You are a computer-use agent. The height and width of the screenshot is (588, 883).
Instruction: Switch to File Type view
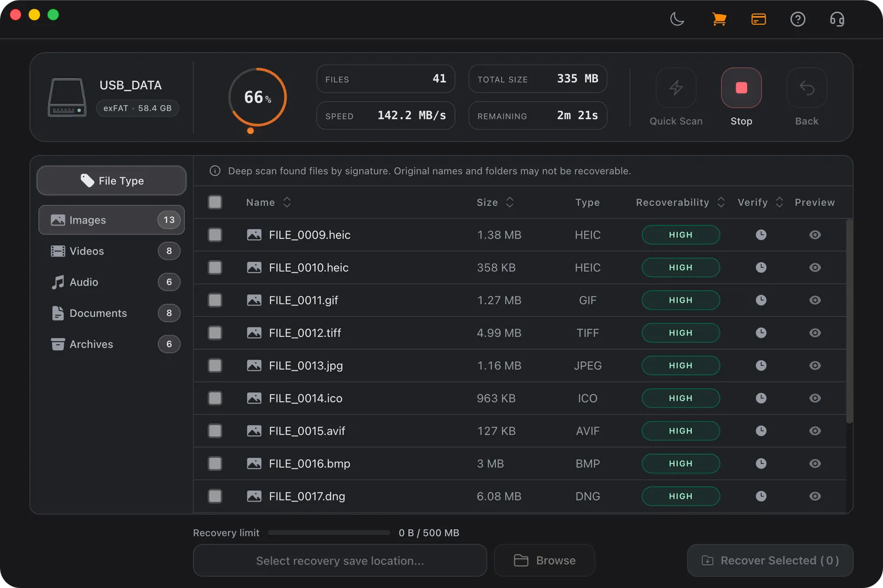pyautogui.click(x=111, y=181)
